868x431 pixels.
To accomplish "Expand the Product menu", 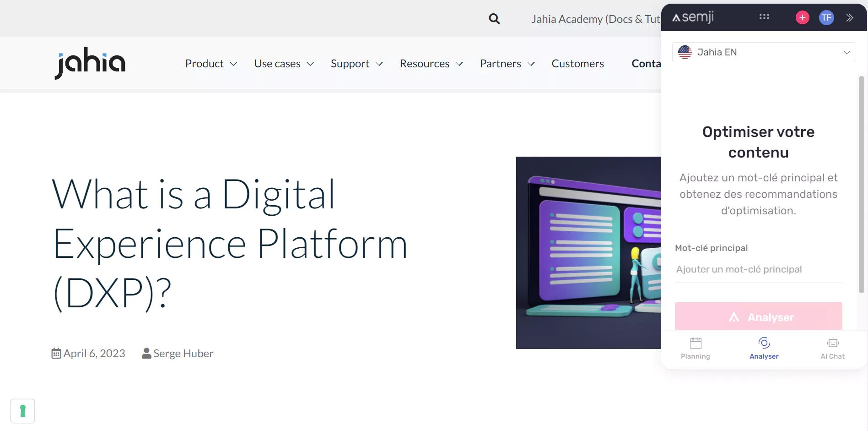I will coord(211,64).
